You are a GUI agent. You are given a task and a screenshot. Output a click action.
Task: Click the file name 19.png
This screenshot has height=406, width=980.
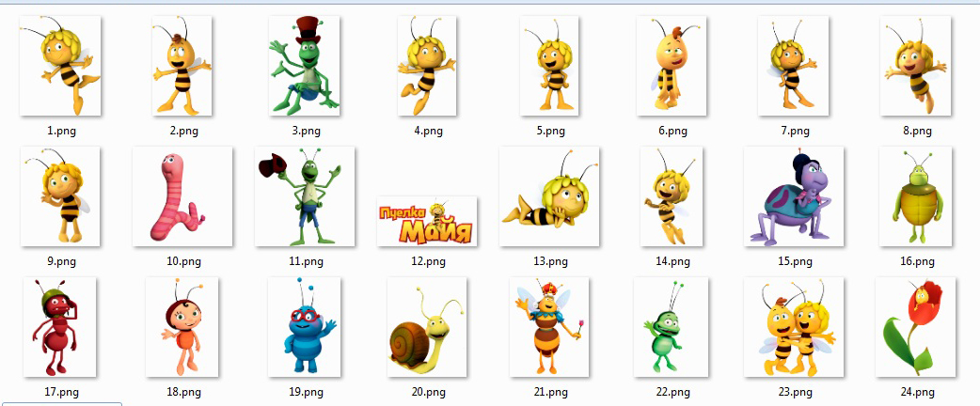[x=306, y=392]
